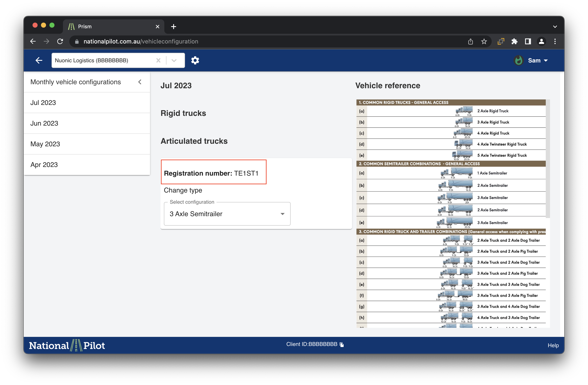This screenshot has width=588, height=385.
Task: Bookmark this page with star icon
Action: click(x=484, y=42)
